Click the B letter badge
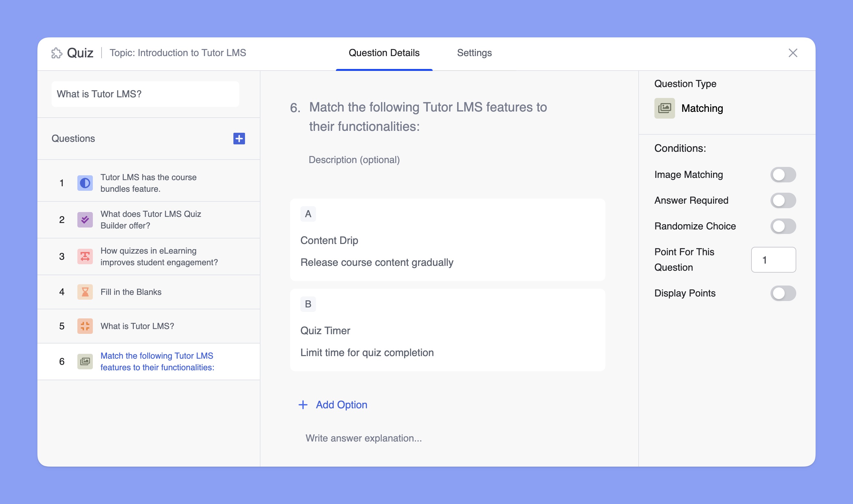 pyautogui.click(x=308, y=304)
